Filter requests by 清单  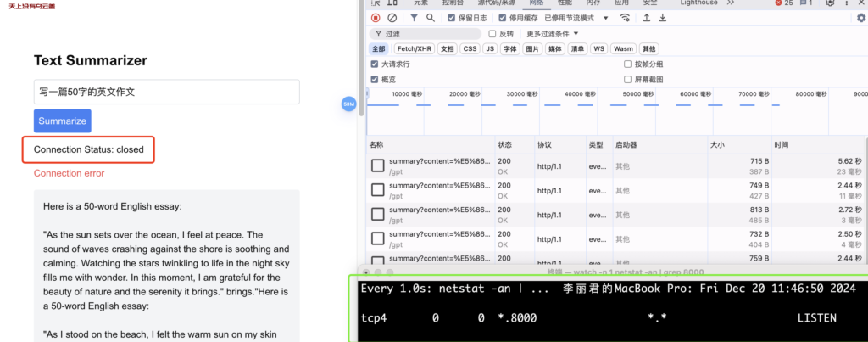tap(577, 48)
